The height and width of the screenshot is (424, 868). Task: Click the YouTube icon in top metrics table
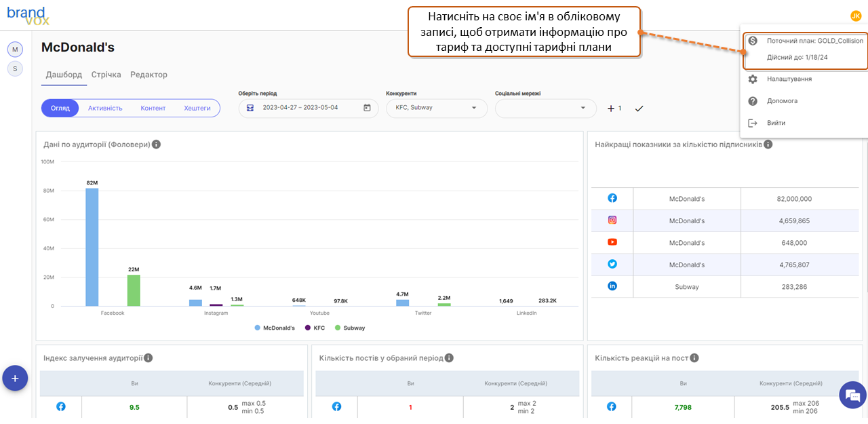pos(612,242)
